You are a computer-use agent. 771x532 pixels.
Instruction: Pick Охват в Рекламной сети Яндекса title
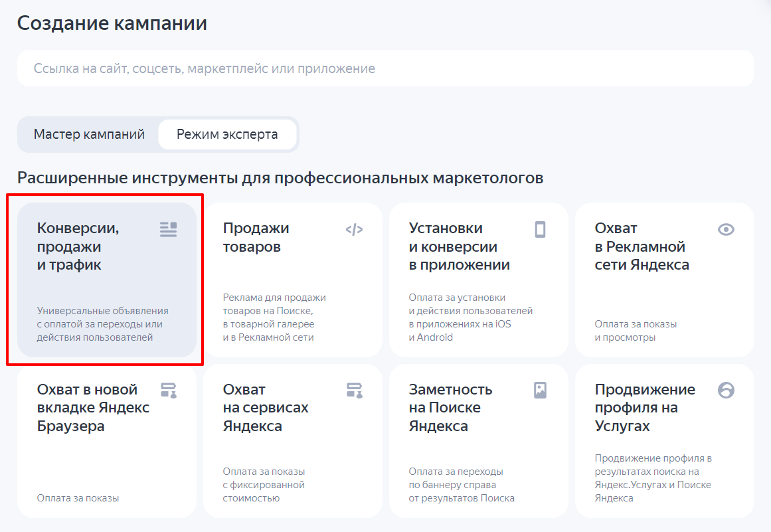point(642,246)
